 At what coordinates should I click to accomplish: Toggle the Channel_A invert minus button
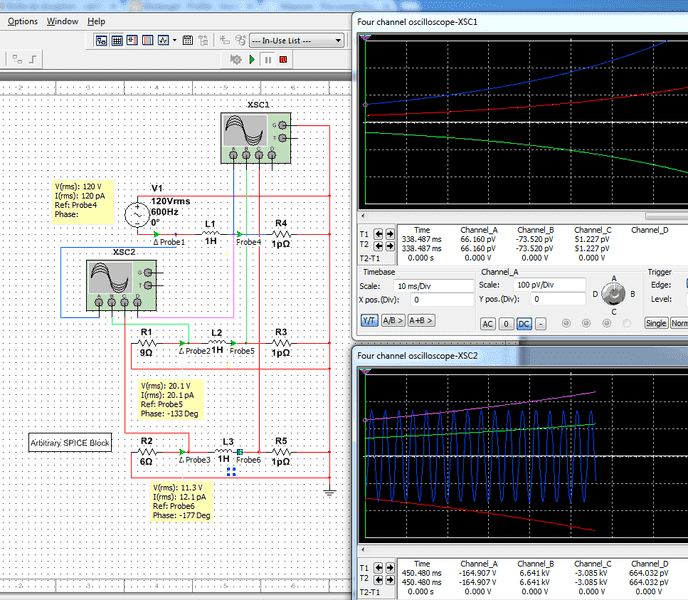coord(541,324)
